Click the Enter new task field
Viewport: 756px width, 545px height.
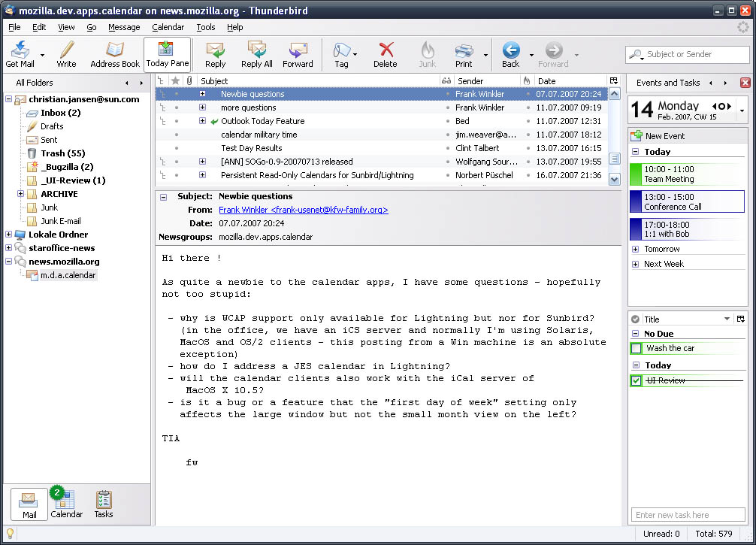(x=688, y=515)
